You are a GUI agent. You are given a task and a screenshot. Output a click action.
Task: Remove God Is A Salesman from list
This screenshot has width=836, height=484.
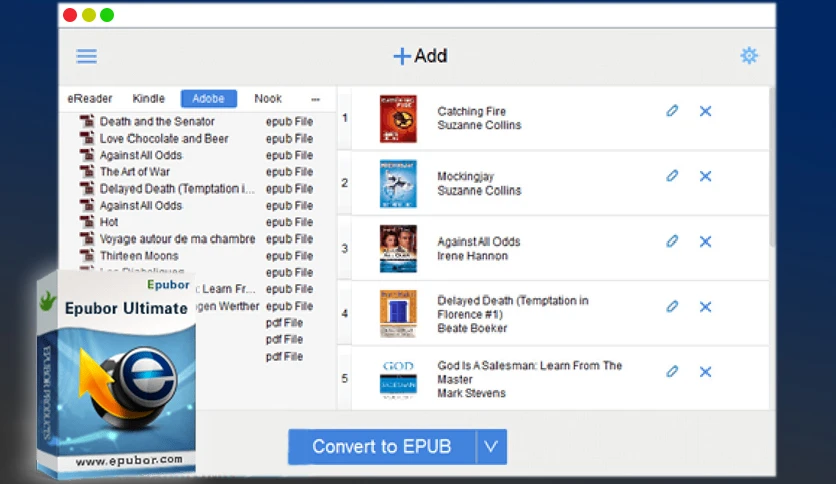click(x=705, y=372)
